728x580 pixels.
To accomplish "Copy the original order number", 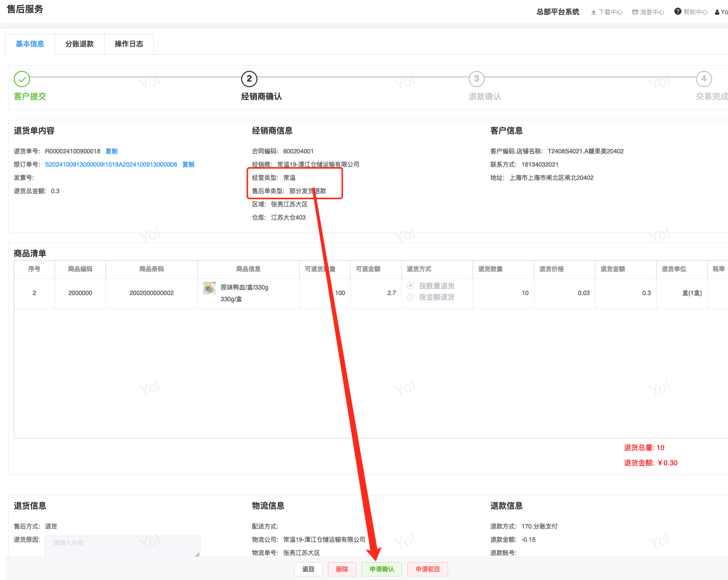I will click(189, 165).
